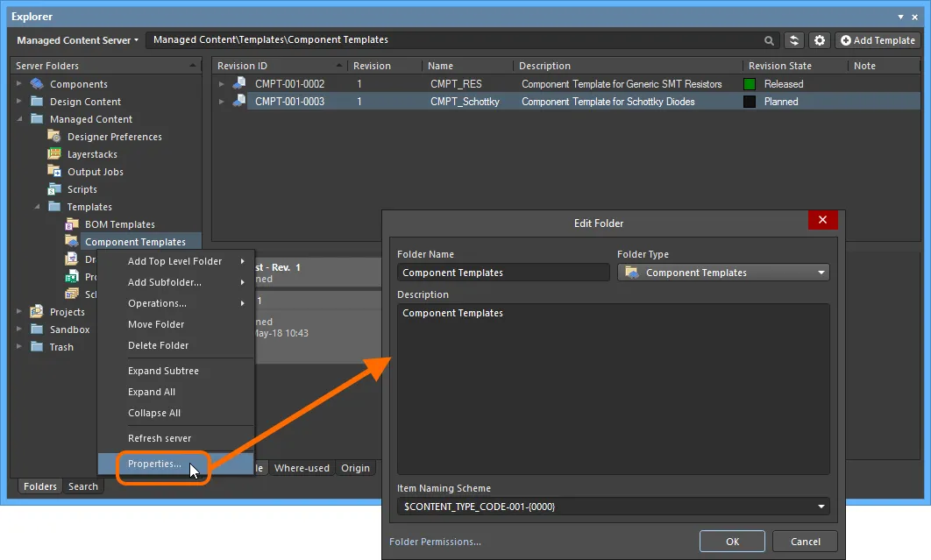The width and height of the screenshot is (931, 560).
Task: Sort by the Revision State column header
Action: [x=796, y=66]
